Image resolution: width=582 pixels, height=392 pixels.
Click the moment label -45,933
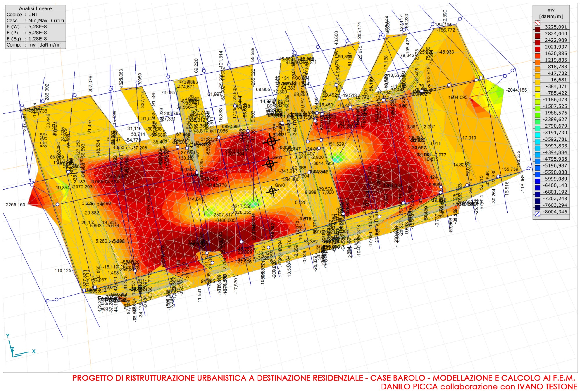pyautogui.click(x=446, y=52)
